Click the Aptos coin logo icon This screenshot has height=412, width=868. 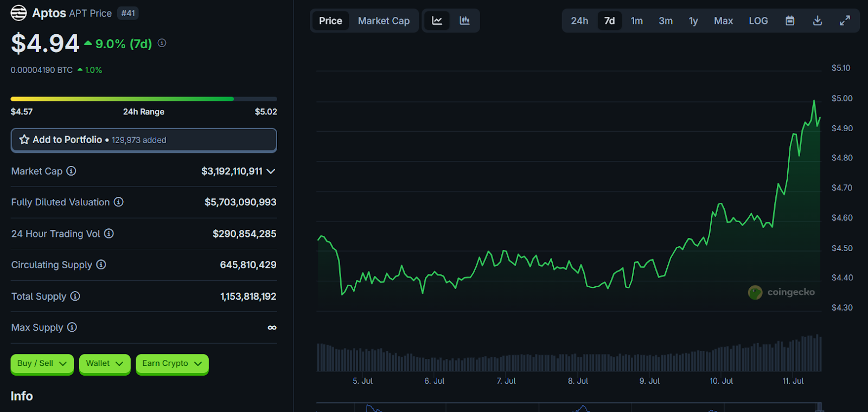click(x=18, y=12)
